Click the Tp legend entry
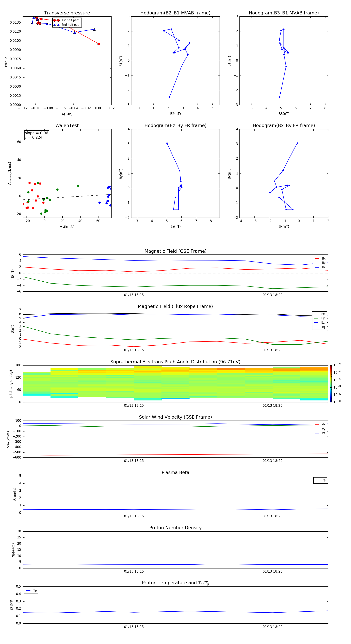The width and height of the screenshot is (351, 644). [31, 591]
